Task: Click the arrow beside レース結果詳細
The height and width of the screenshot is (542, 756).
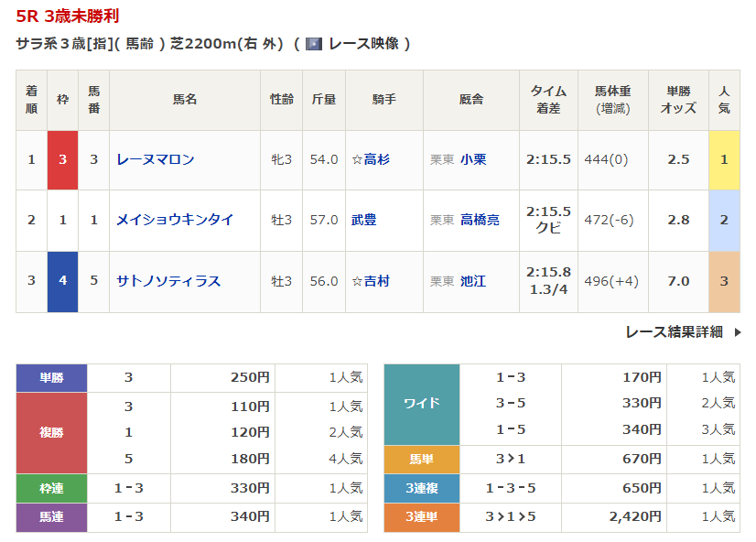Action: pos(737,332)
